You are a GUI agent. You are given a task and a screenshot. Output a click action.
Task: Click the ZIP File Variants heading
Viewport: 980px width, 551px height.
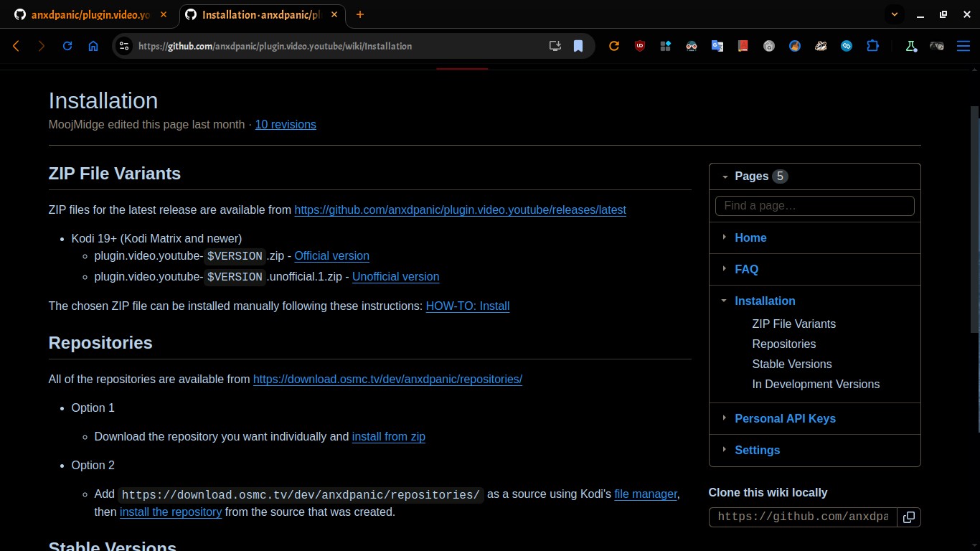[x=115, y=174]
